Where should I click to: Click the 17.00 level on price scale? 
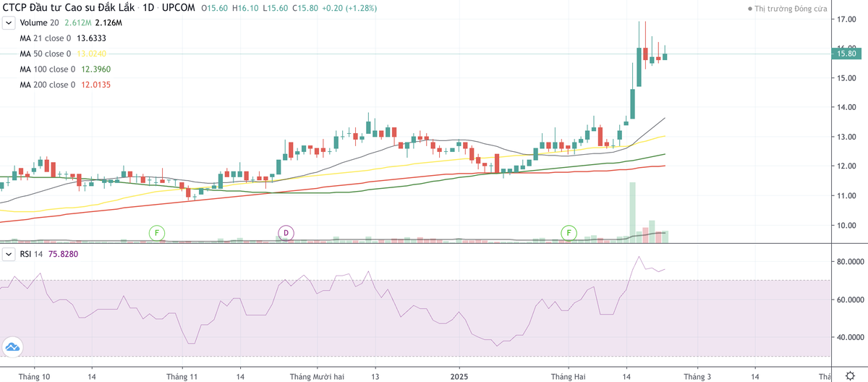[x=846, y=19]
